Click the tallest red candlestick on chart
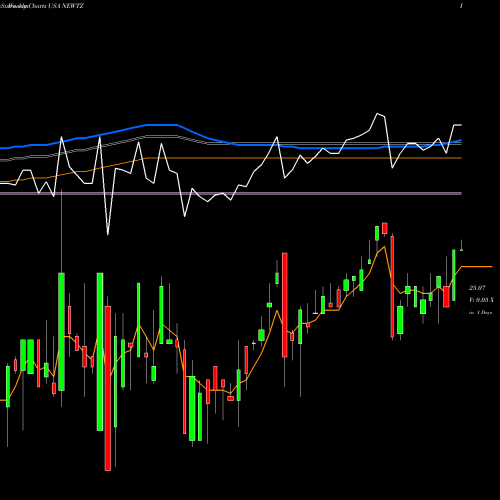500x500 pixels. (108, 388)
